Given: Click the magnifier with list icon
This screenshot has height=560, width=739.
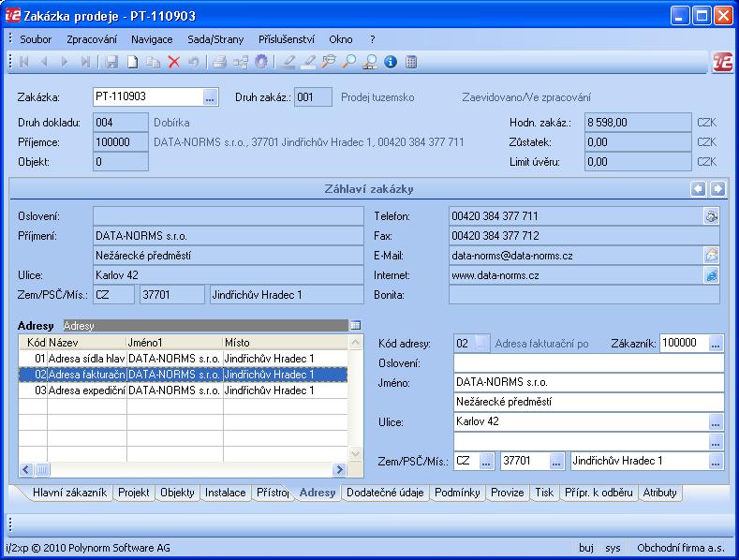Looking at the screenshot, I should 369,62.
